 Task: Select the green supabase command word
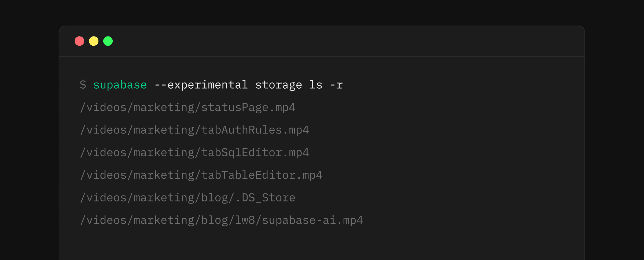pyautogui.click(x=120, y=85)
